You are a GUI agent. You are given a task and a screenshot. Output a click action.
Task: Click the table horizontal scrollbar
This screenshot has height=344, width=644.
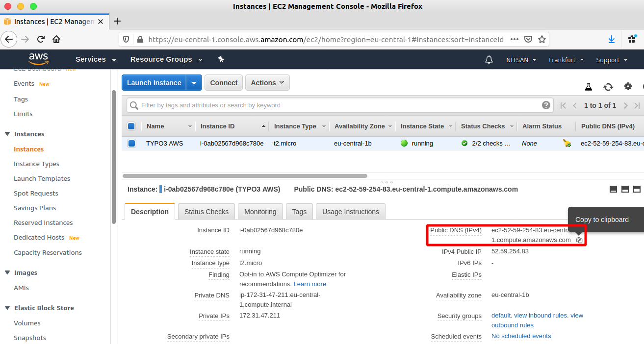coord(245,175)
